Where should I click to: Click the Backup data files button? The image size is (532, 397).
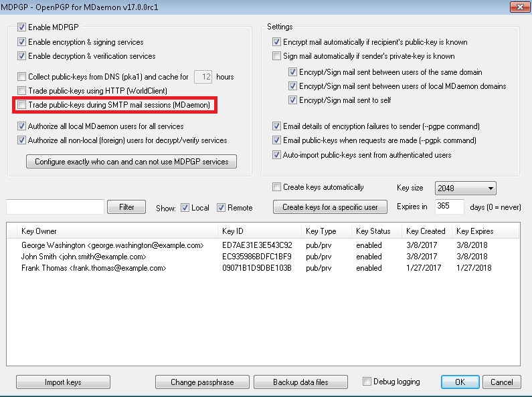[x=300, y=382]
